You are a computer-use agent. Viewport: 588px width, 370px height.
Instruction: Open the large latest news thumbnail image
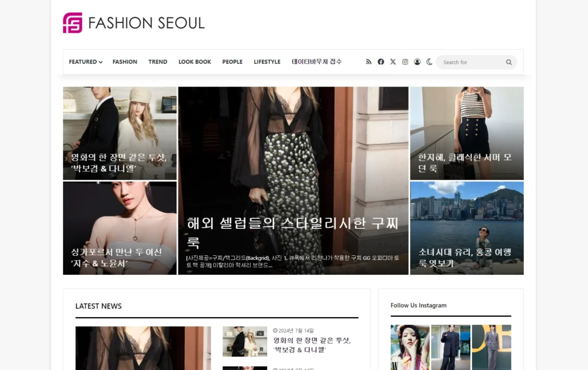coord(143,348)
